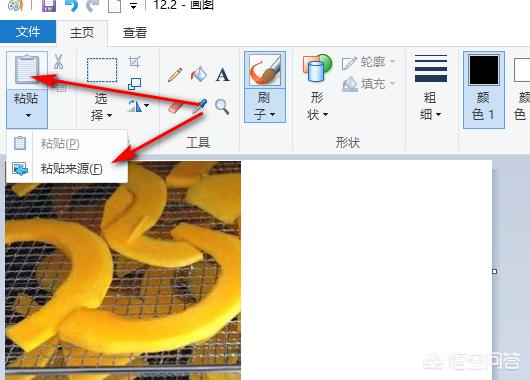The image size is (530, 380).
Task: Click the Brushes tool icon
Action: point(265,70)
